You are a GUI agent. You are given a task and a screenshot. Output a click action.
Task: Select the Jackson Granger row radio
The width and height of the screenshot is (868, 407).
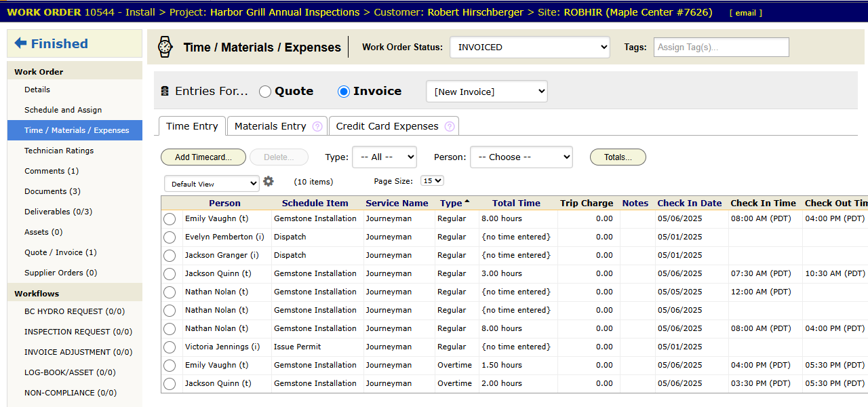pos(170,255)
